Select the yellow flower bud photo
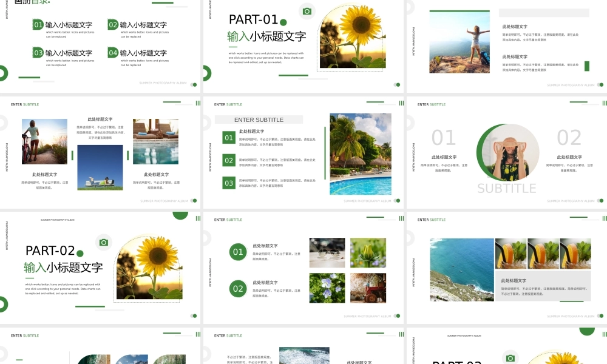607x364 pixels. pyautogui.click(x=368, y=252)
